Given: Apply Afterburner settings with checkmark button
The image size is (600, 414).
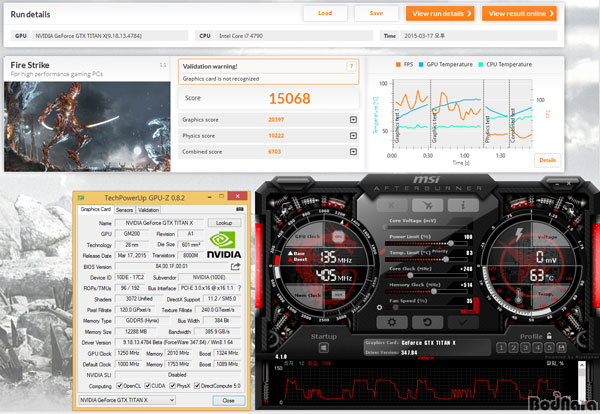Looking at the screenshot, I should [463, 322].
